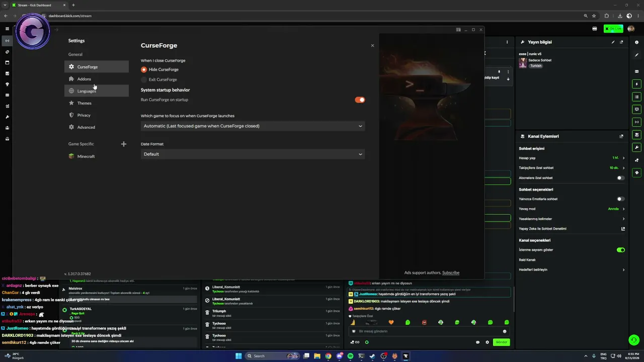Open the CurseForge settings section

point(97,67)
